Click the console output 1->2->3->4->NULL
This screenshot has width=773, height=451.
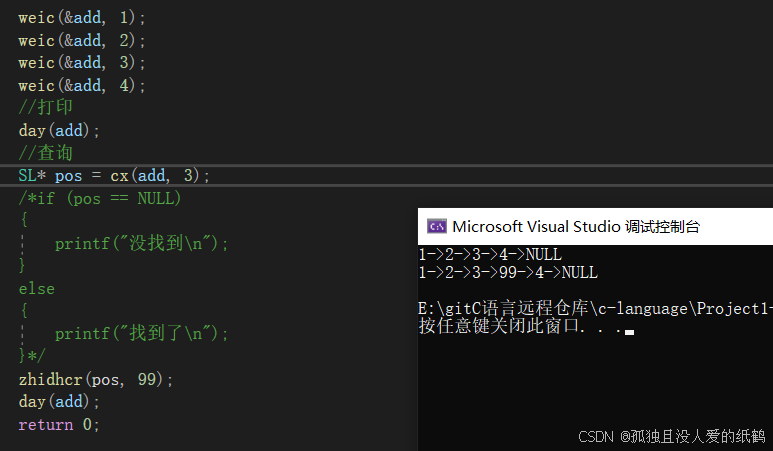[490, 254]
